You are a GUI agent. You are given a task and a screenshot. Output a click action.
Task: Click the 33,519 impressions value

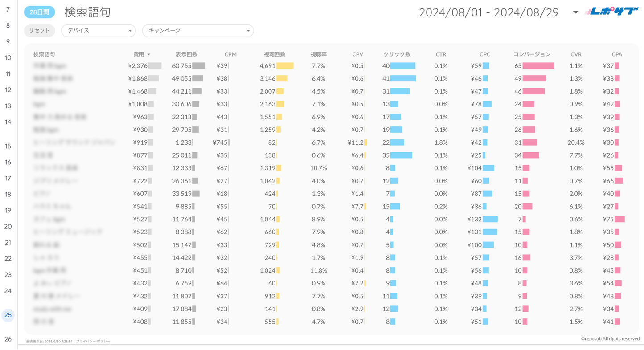pyautogui.click(x=182, y=194)
